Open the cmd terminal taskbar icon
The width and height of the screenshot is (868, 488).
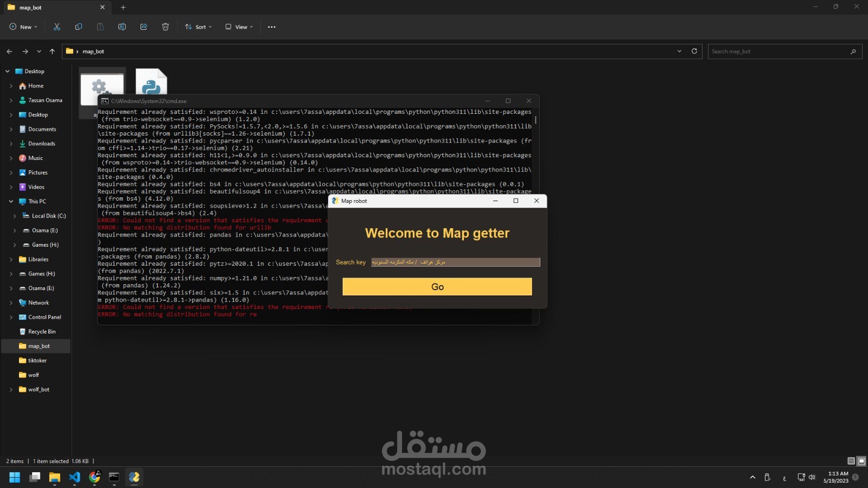point(114,477)
